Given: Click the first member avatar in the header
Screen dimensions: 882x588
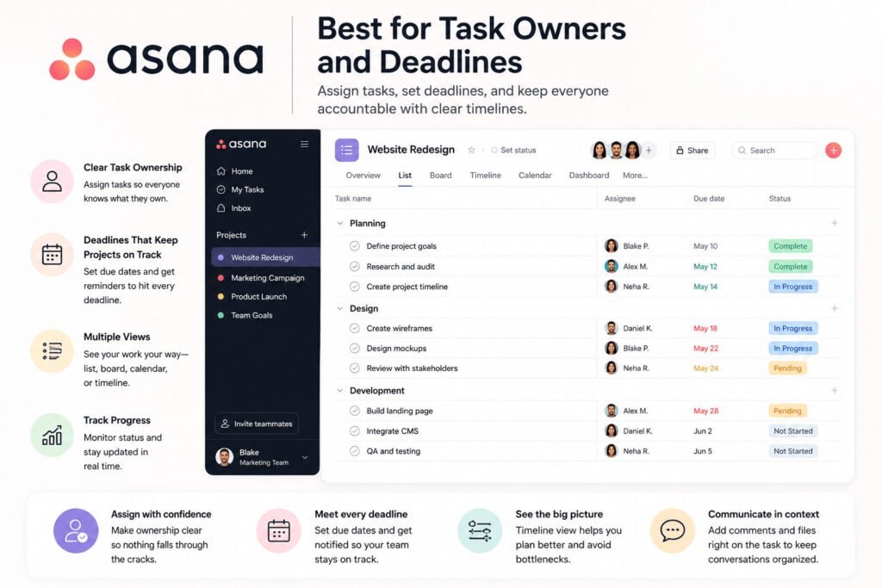Looking at the screenshot, I should coord(599,150).
